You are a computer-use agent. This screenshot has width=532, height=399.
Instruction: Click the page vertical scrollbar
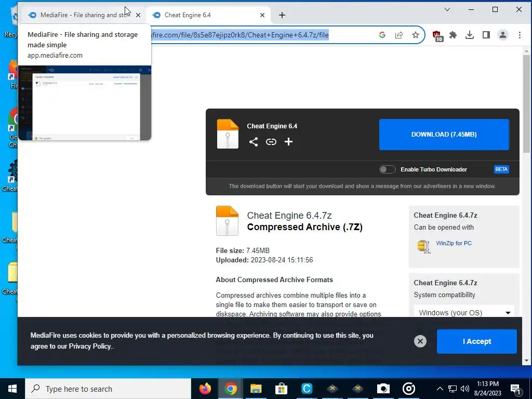tap(526, 104)
